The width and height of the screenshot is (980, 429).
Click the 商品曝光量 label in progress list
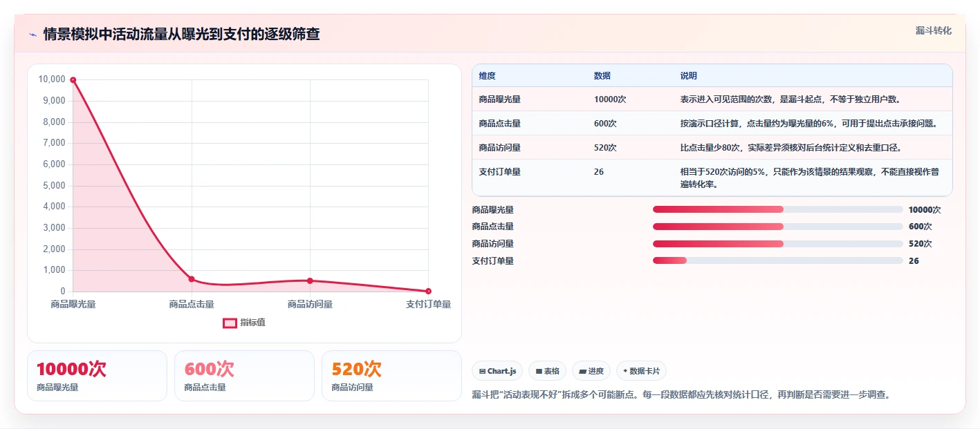click(493, 210)
